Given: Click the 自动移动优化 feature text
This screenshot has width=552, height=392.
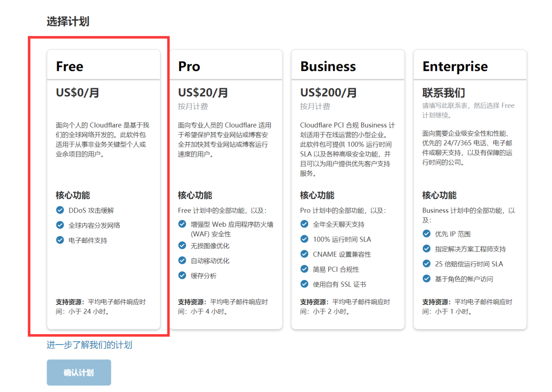Looking at the screenshot, I should pyautogui.click(x=210, y=261).
